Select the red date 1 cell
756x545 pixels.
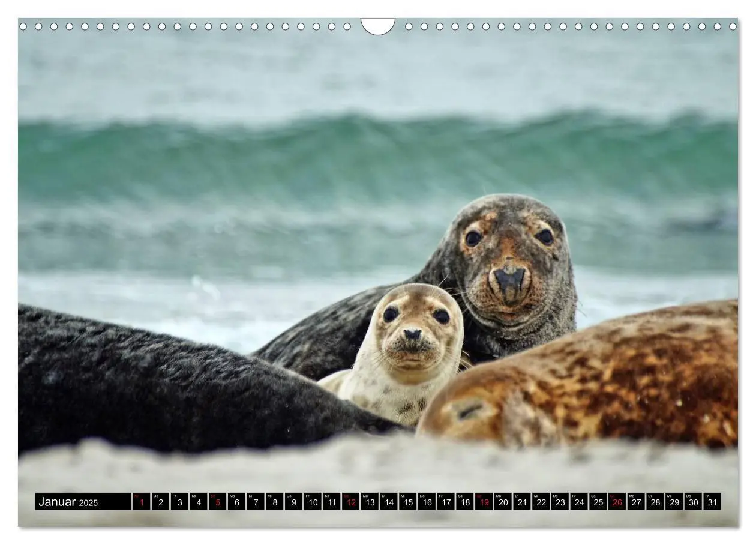[142, 502]
